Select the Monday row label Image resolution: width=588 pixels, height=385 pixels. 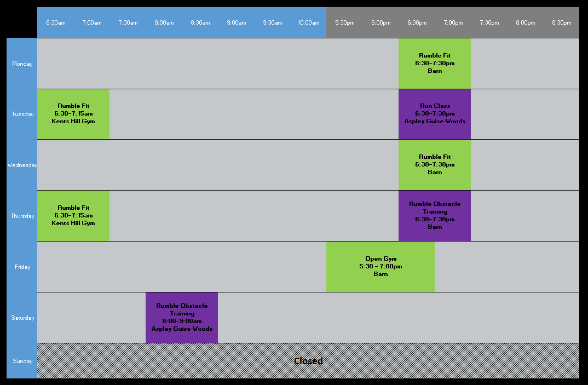[22, 64]
